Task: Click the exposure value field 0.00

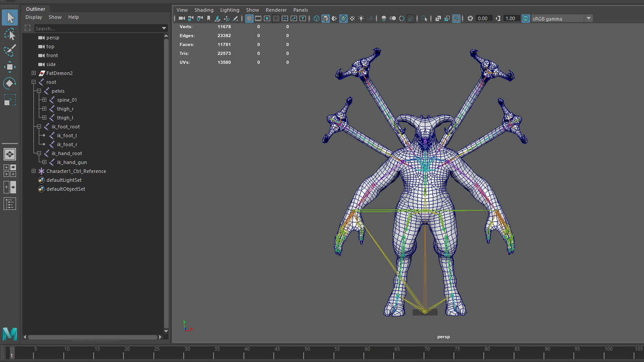Action: coord(483,18)
